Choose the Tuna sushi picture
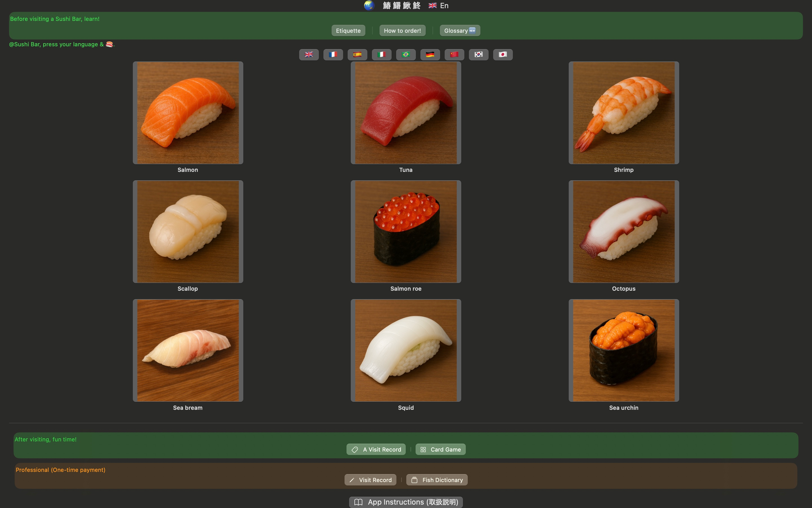The image size is (812, 508). [406, 113]
